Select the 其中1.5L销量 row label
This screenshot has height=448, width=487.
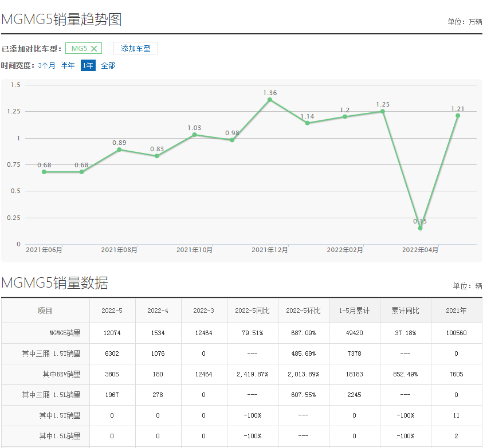click(x=60, y=436)
